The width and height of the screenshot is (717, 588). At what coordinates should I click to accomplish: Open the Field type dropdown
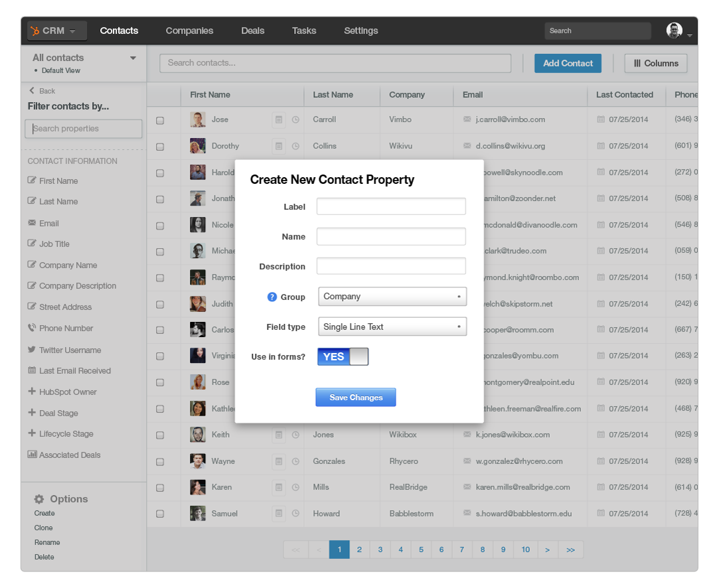click(x=392, y=327)
